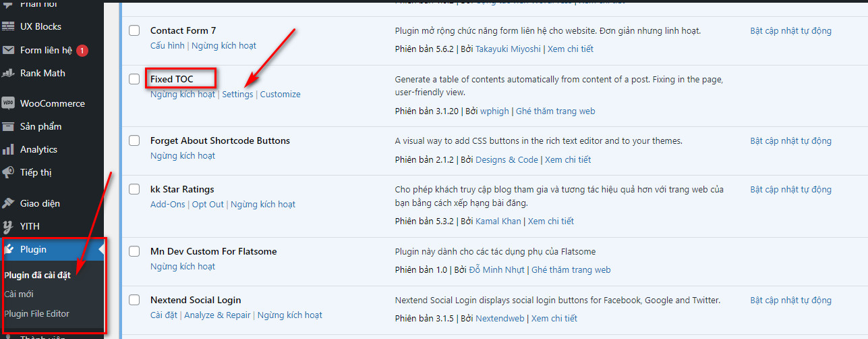Open the Kamal Khan author link
This screenshot has height=339, width=868.
[x=498, y=221]
